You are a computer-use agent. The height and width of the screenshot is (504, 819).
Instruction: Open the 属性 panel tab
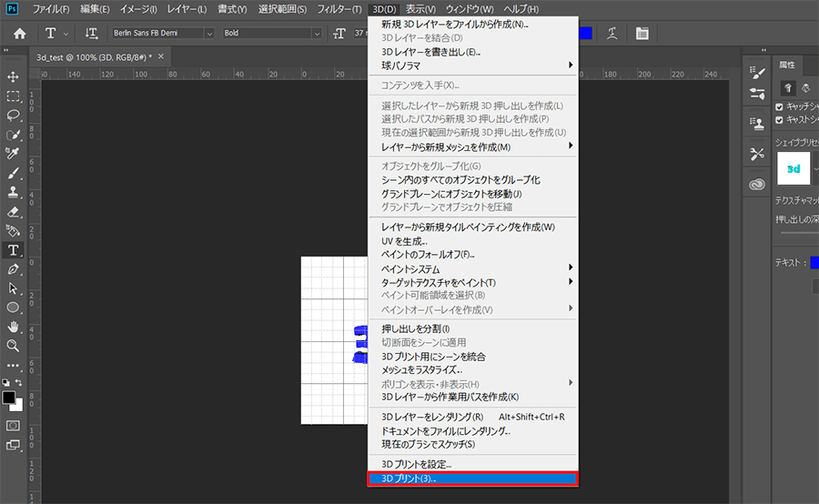pyautogui.click(x=787, y=65)
